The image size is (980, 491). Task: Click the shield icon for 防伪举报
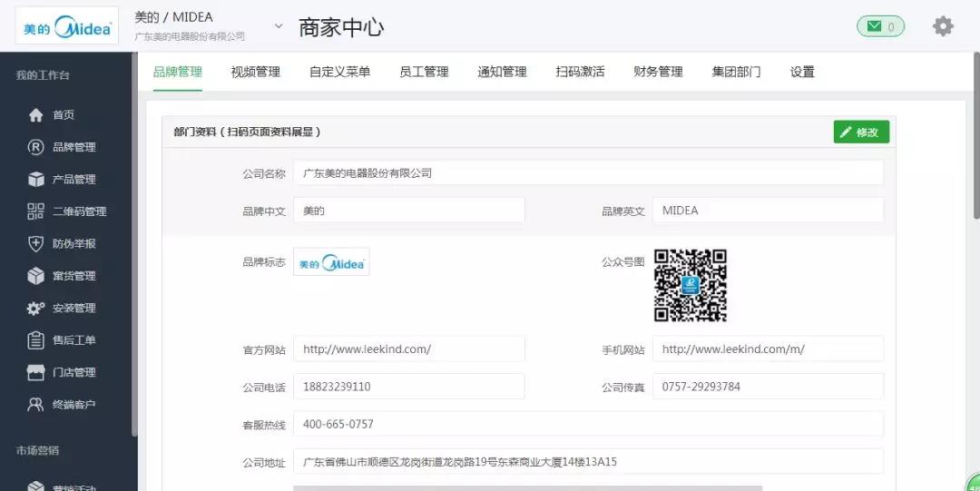point(35,243)
